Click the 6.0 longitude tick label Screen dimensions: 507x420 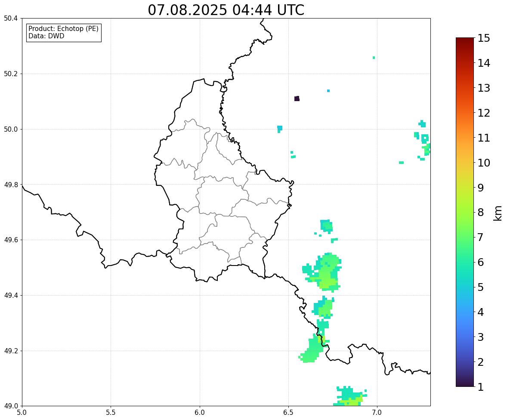[200, 413]
